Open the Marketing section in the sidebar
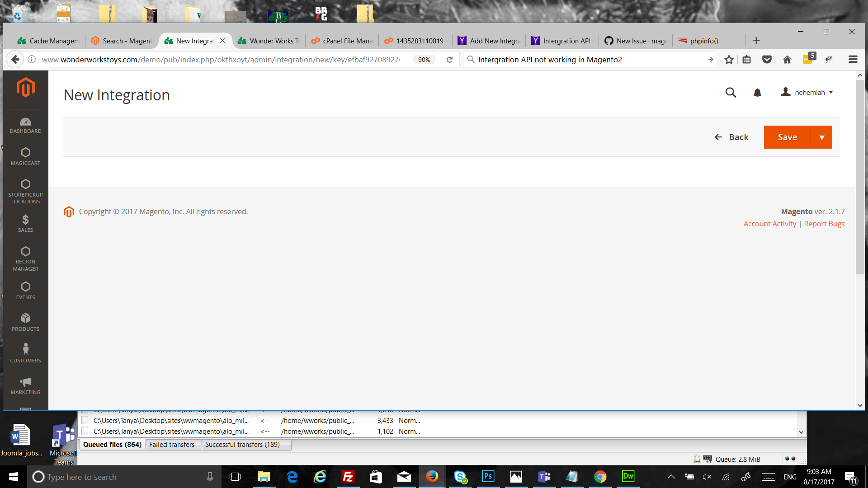Screen dimensions: 868x488 tap(25, 385)
